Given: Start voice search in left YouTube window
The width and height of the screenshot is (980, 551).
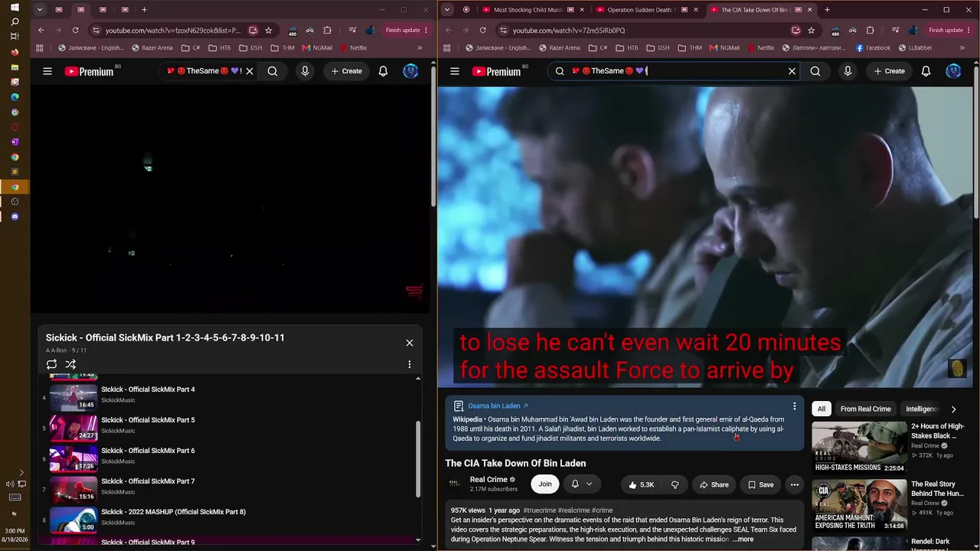Looking at the screenshot, I should pyautogui.click(x=305, y=71).
